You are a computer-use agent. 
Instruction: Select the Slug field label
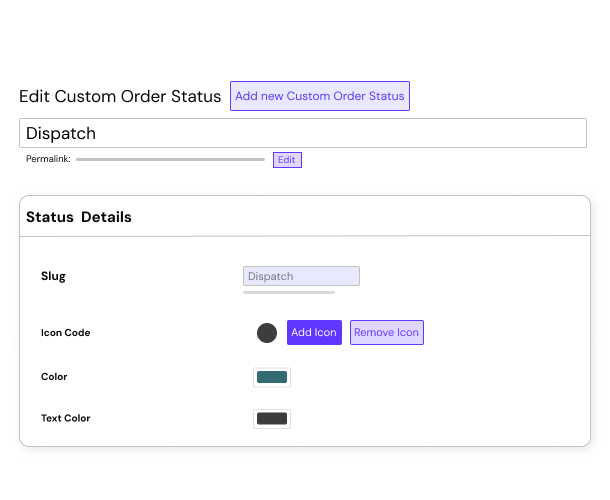click(x=53, y=276)
